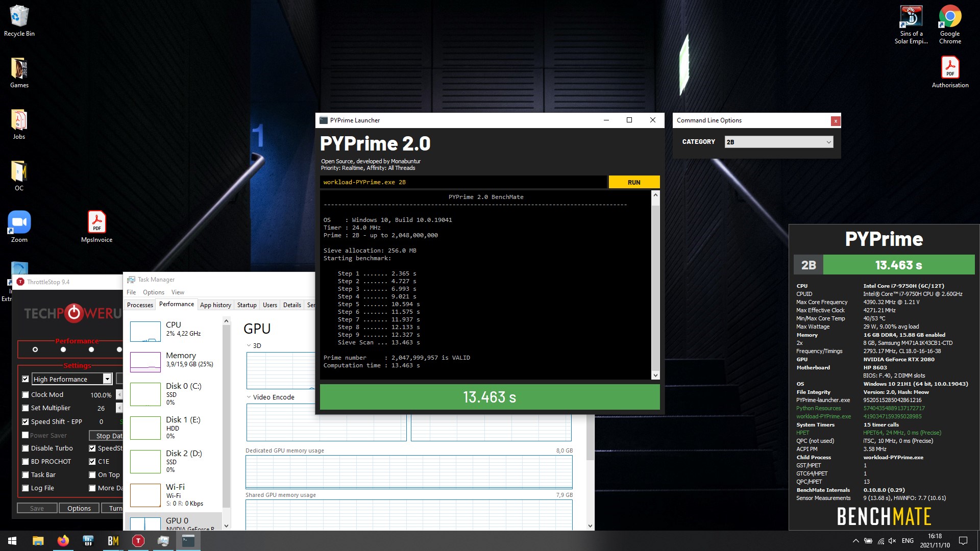This screenshot has height=551, width=980.
Task: Enable the On Top checkbox
Action: [x=92, y=474]
